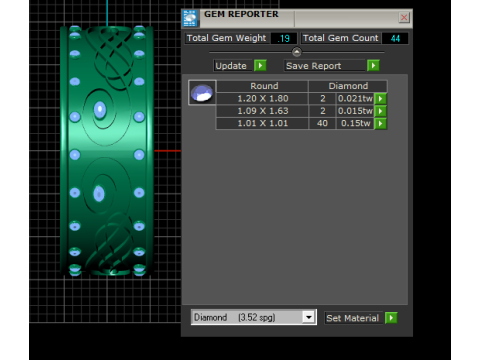Click green arrow on 0.015tw row
The height and width of the screenshot is (360, 480).
click(x=380, y=111)
